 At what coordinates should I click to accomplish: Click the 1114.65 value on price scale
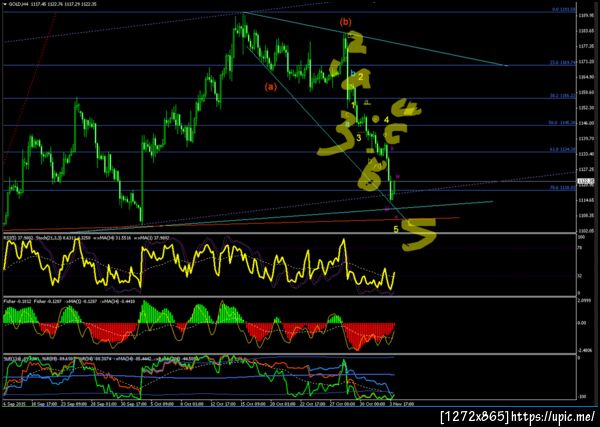(x=584, y=200)
